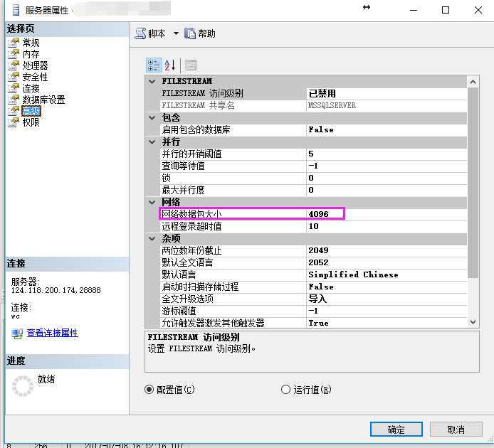Click the 远程登录超时值 value 10
This screenshot has height=448, width=494.
point(313,226)
